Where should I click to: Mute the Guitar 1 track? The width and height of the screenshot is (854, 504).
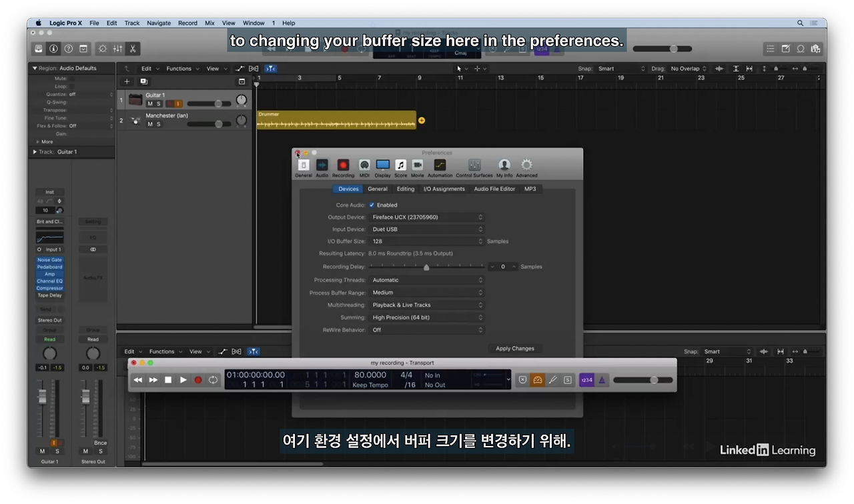pyautogui.click(x=150, y=104)
